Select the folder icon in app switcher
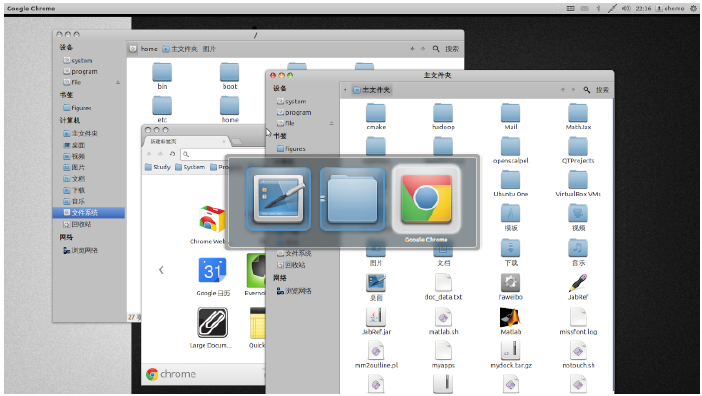This screenshot has width=702, height=396. (x=352, y=200)
